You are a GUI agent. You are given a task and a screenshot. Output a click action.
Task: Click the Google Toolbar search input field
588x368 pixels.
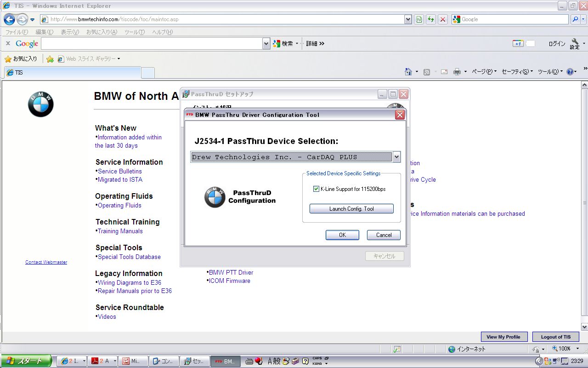click(152, 43)
